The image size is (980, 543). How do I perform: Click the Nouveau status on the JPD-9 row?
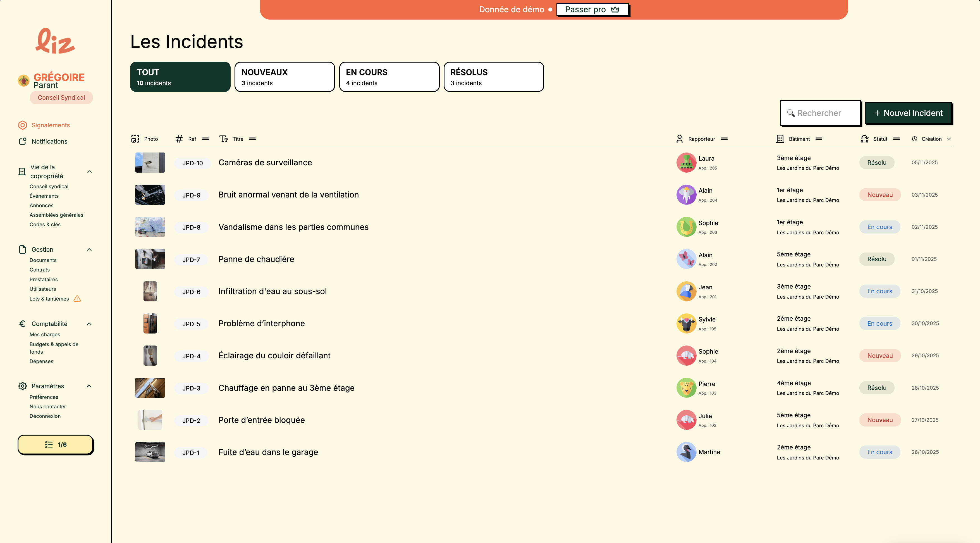(880, 195)
